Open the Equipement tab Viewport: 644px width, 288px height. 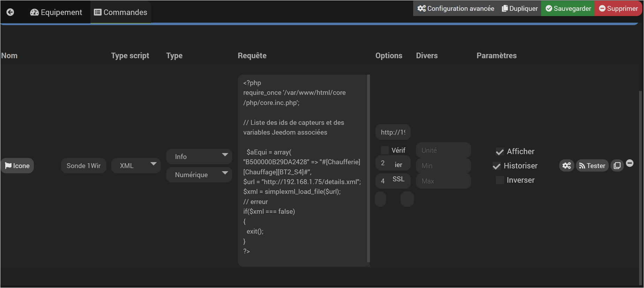click(56, 12)
